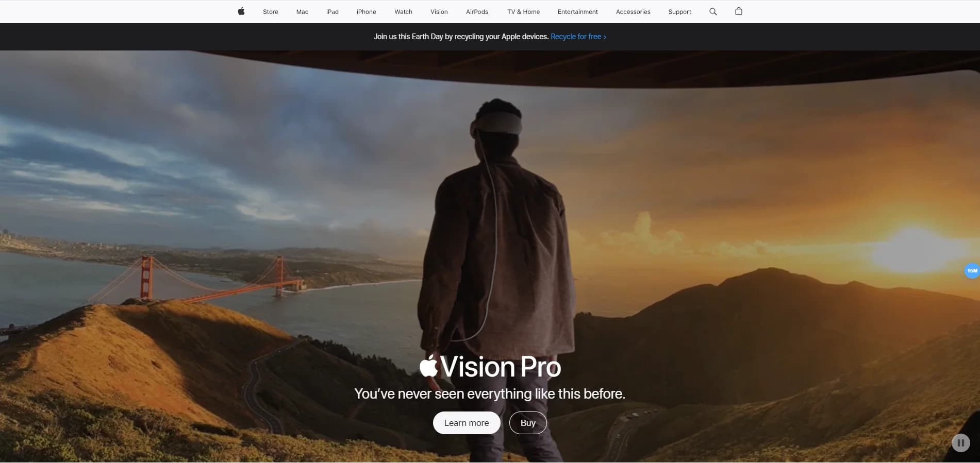Pause the hero video playback
980x463 pixels.
(960, 443)
